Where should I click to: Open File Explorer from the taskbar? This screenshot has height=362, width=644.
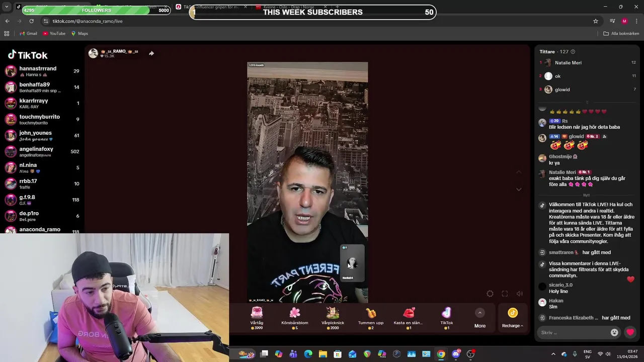[323, 354]
